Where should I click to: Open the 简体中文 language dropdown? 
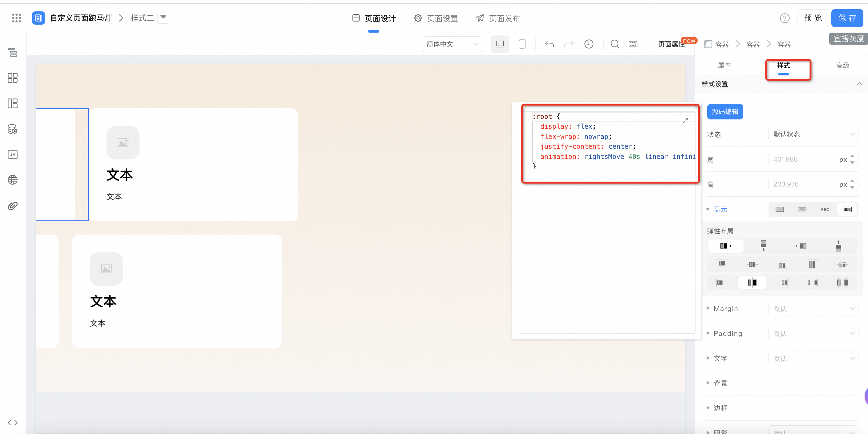[x=452, y=44]
